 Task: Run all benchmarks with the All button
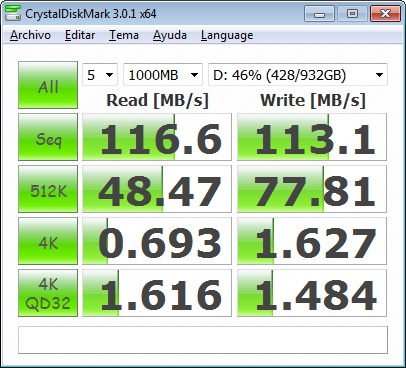click(48, 85)
